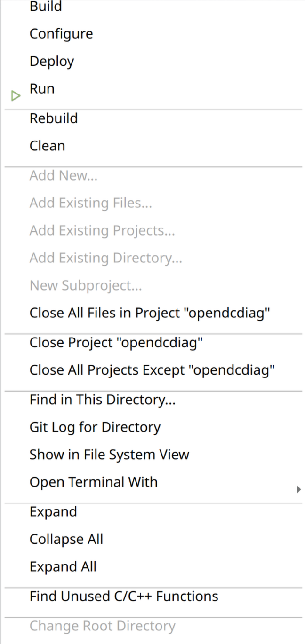Image resolution: width=305 pixels, height=644 pixels.
Task: Choose the Configure menu entry
Action: [61, 34]
